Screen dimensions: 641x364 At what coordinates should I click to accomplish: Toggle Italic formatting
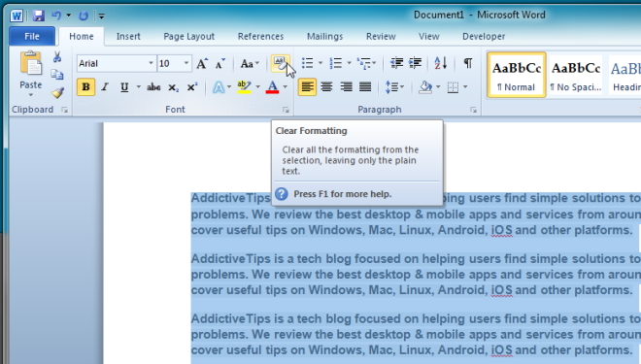click(x=105, y=87)
